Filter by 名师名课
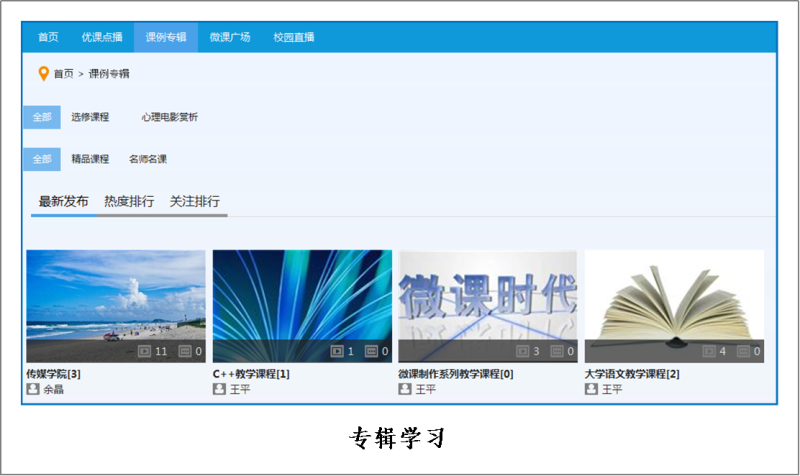The image size is (800, 476). 148,159
